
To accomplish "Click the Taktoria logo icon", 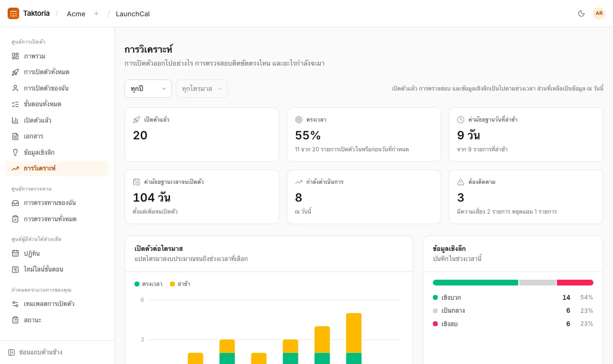I will coord(13,13).
